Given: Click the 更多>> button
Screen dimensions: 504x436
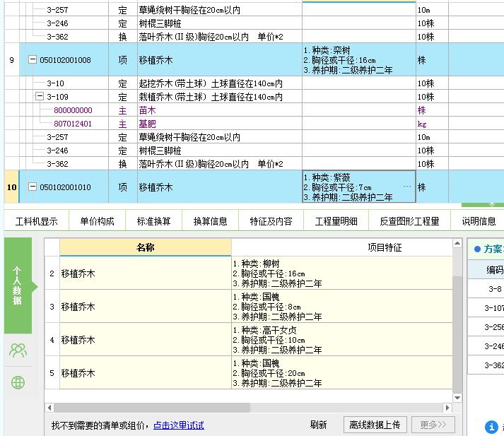Looking at the screenshot, I should (433, 425).
